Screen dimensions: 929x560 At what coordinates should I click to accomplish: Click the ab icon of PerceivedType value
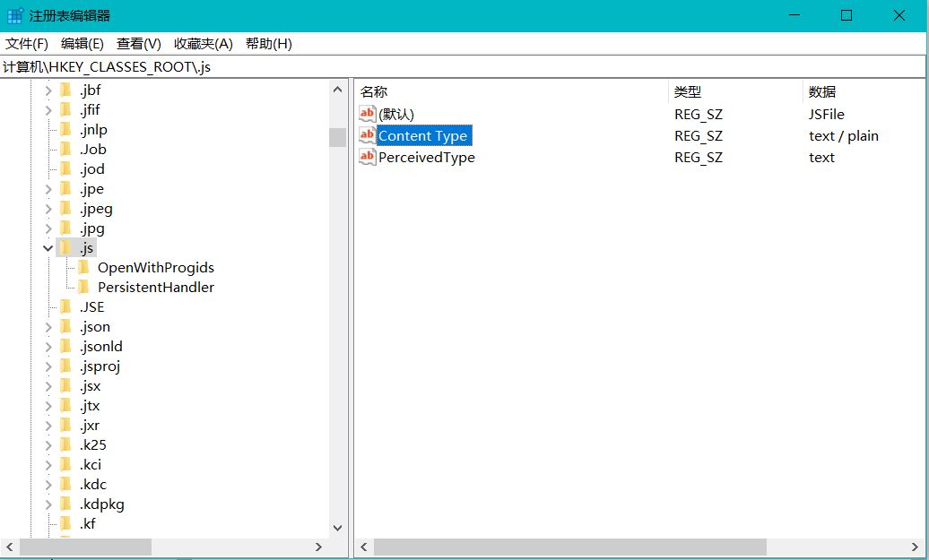(366, 157)
